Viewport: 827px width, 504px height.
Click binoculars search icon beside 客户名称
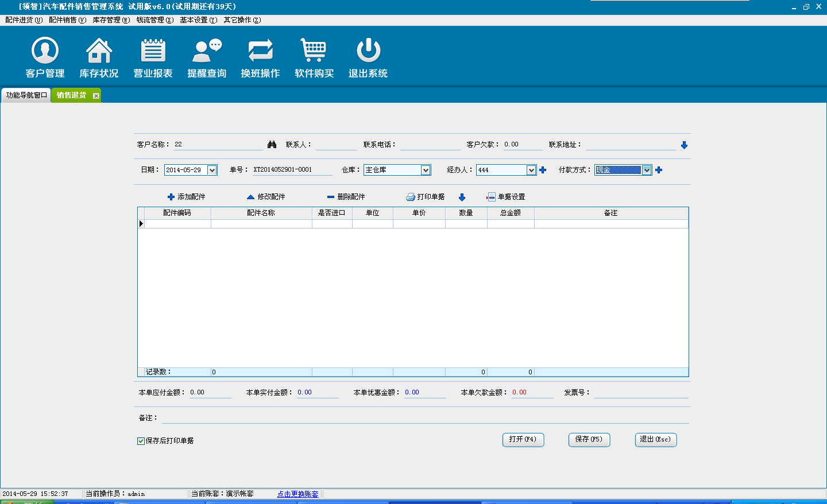pyautogui.click(x=272, y=145)
